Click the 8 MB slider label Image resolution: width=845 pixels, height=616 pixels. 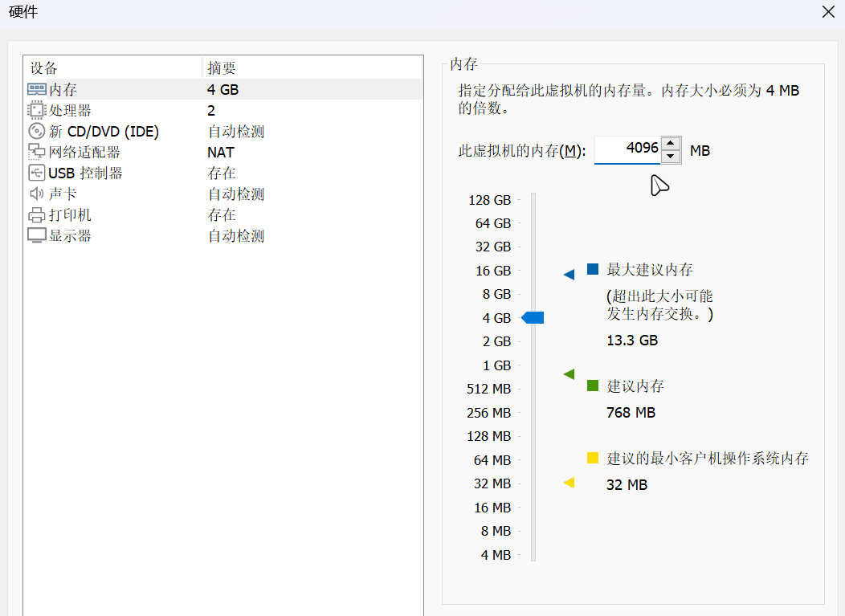(x=496, y=531)
